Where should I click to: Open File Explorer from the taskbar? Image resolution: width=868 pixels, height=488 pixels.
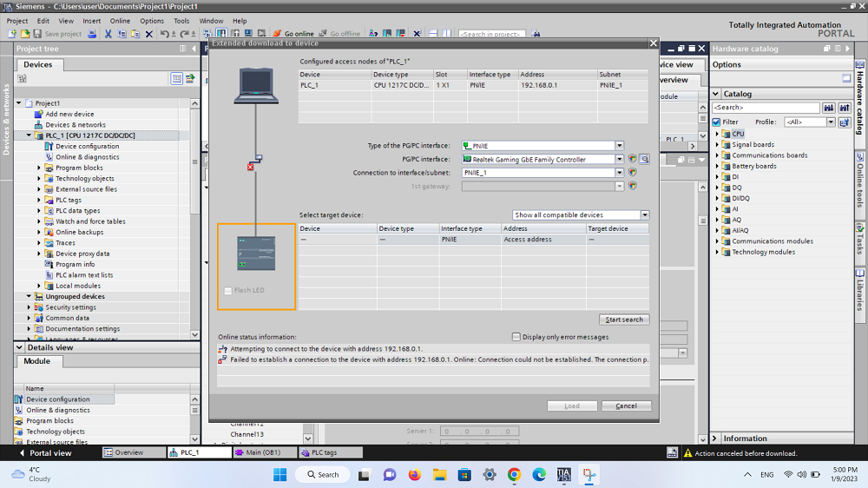coord(439,475)
